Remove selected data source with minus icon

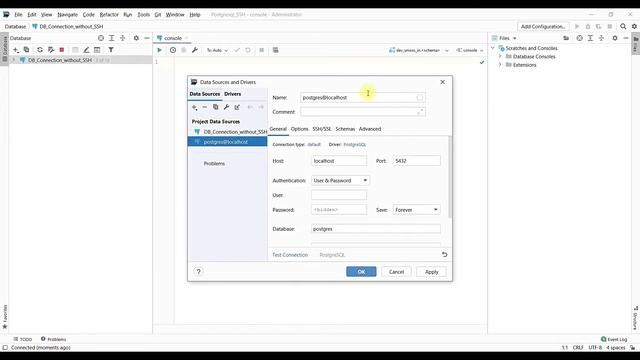(x=204, y=107)
